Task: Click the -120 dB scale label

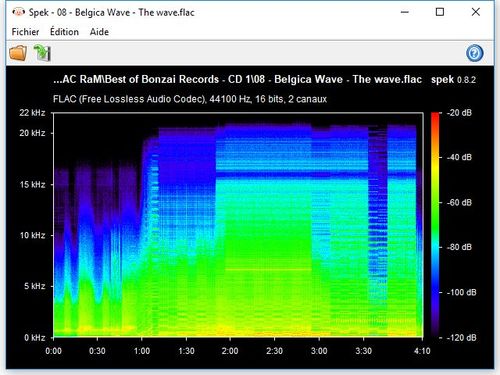Action: (x=461, y=338)
